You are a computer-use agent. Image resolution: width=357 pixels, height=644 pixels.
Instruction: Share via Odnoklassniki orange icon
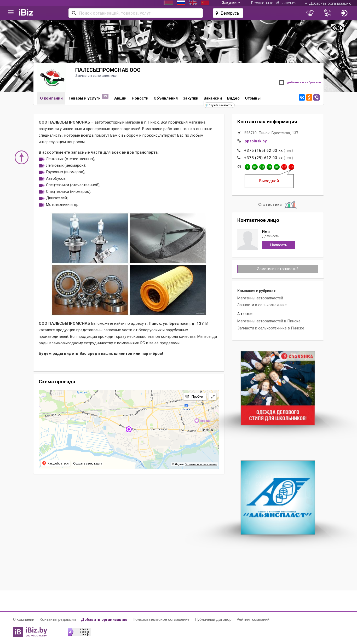point(309,97)
